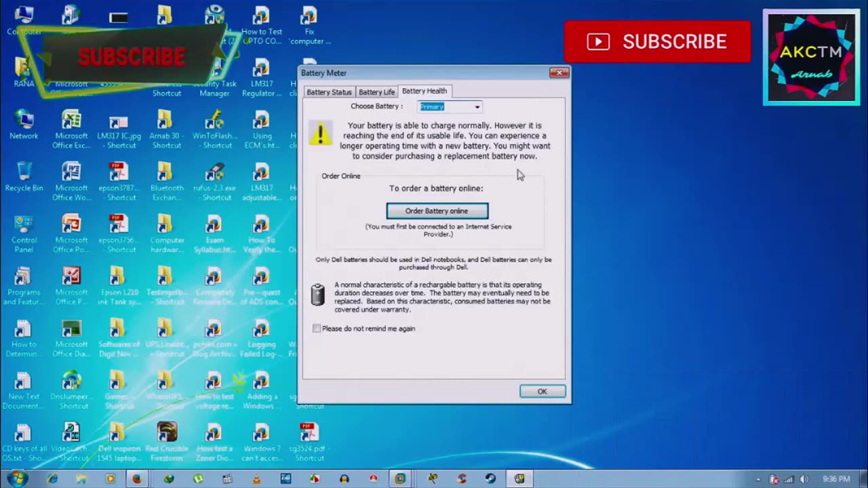This screenshot has height=488, width=868.
Task: Click the red YouTube SUBSCRIBE button
Action: (x=657, y=41)
